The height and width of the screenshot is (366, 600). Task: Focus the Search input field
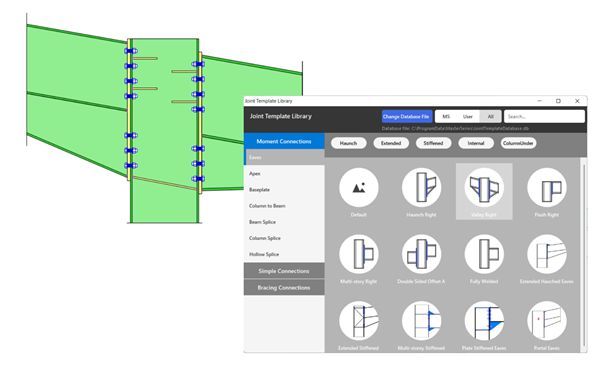(x=544, y=116)
